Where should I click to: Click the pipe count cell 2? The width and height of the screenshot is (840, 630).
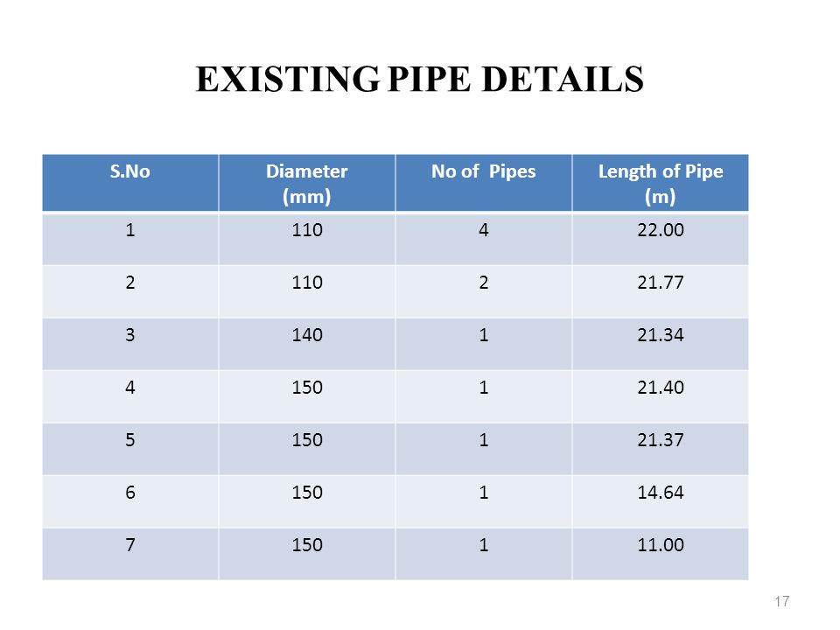(484, 291)
